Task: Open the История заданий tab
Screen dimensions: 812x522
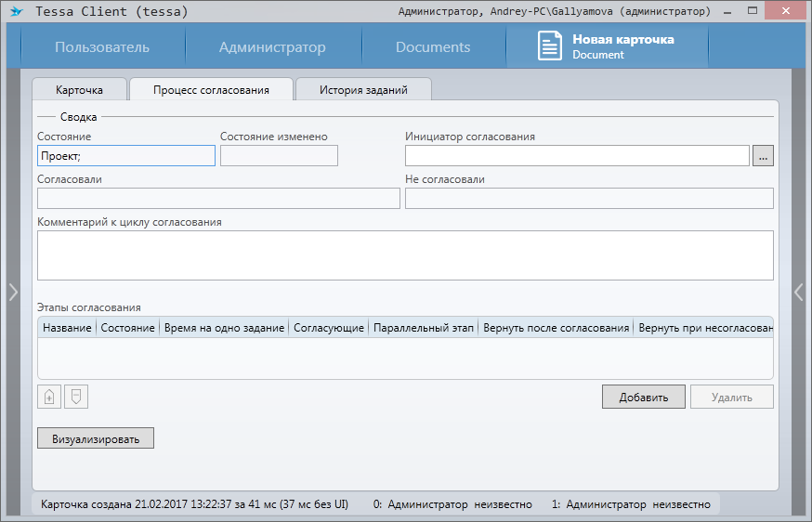Action: pyautogui.click(x=362, y=90)
